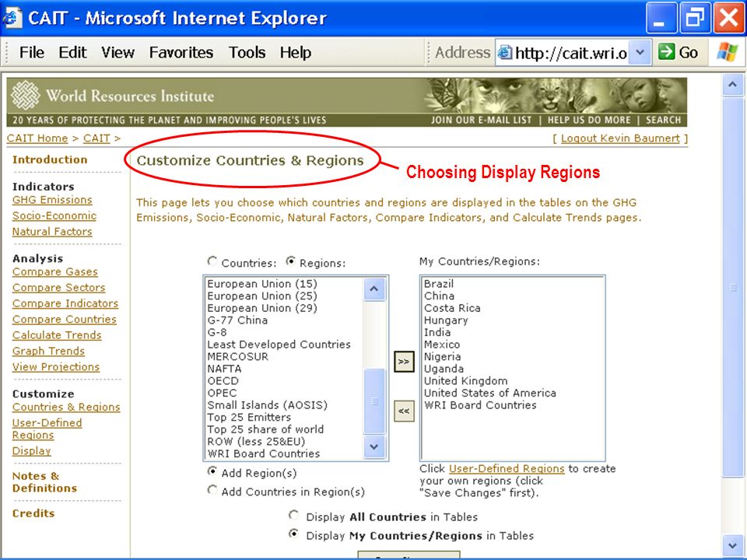This screenshot has width=747, height=560.
Task: Open sidebar User-Defined Regions link
Action: [x=47, y=429]
